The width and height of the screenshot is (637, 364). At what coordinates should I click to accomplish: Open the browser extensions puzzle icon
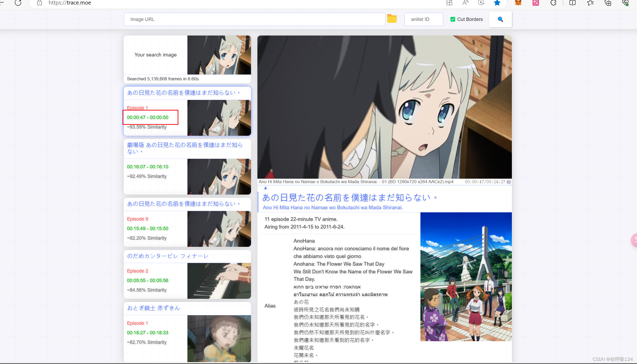pos(553,3)
